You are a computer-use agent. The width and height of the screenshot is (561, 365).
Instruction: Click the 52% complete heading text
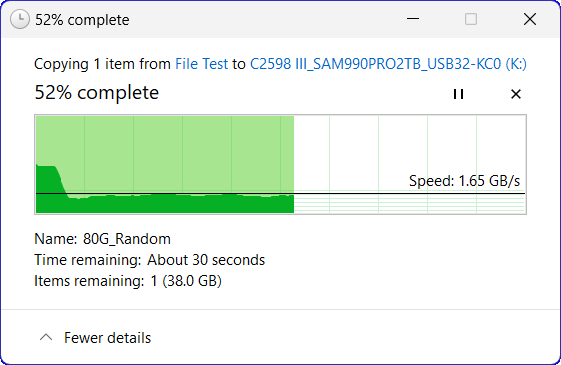(97, 93)
